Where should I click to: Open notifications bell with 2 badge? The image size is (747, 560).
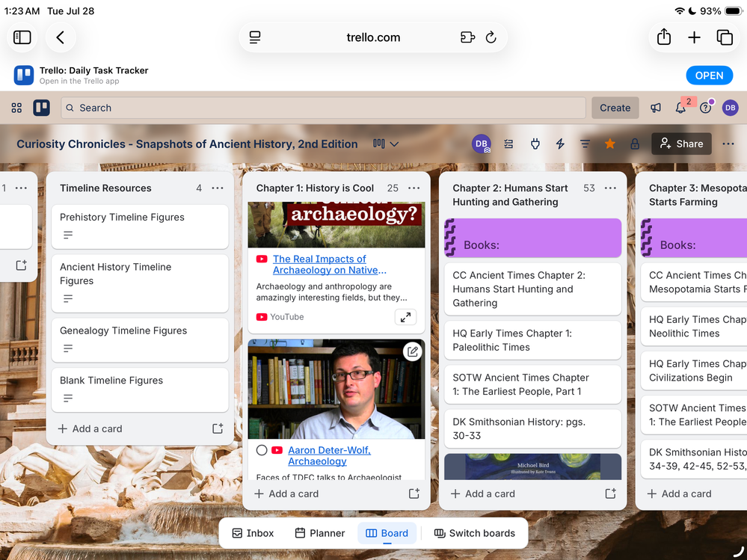[680, 108]
